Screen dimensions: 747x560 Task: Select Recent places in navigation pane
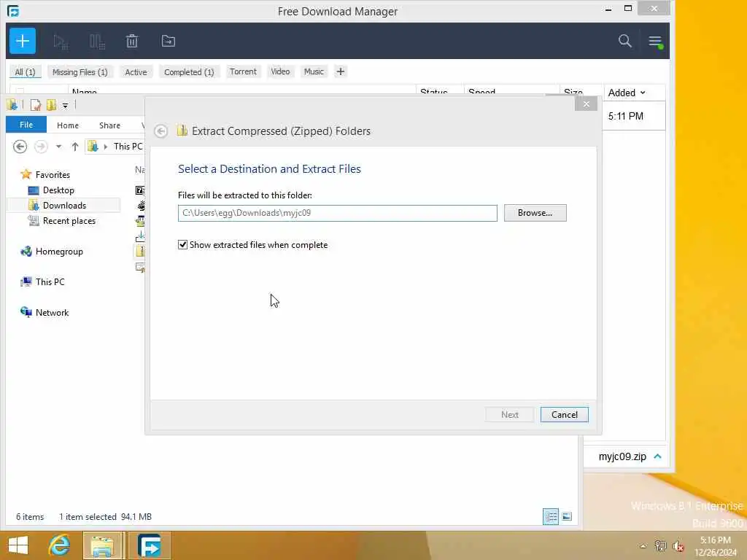pos(69,220)
